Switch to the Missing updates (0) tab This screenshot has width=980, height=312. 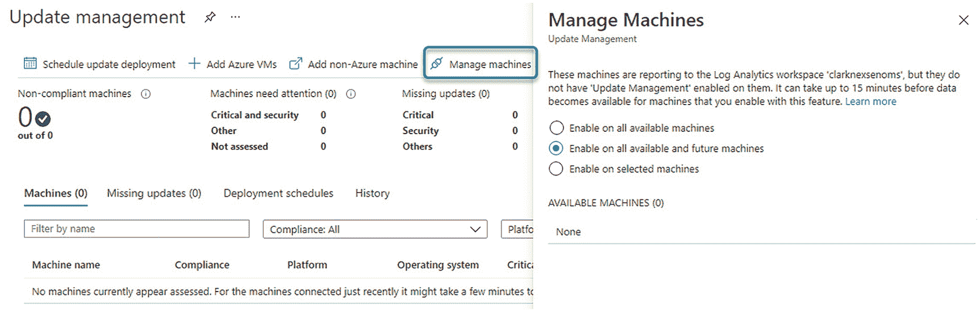[x=154, y=193]
